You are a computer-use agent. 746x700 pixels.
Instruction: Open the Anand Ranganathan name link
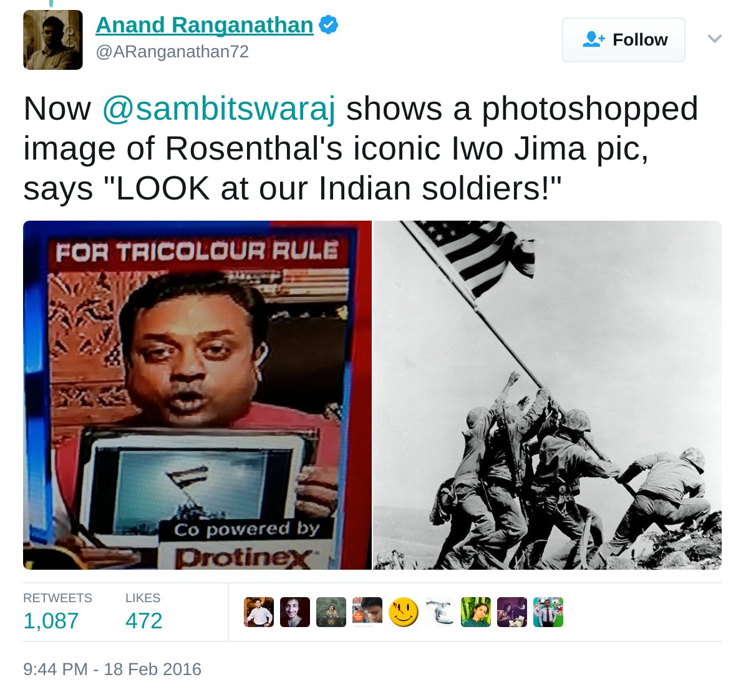point(205,25)
